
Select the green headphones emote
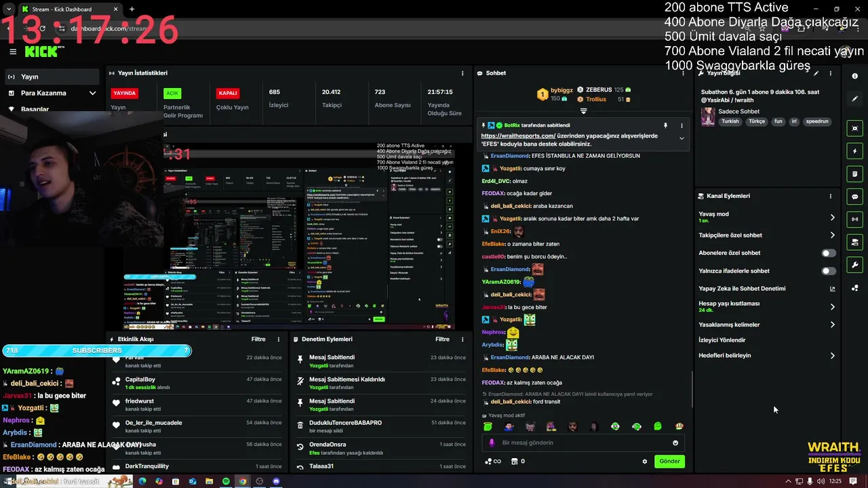pos(637,426)
